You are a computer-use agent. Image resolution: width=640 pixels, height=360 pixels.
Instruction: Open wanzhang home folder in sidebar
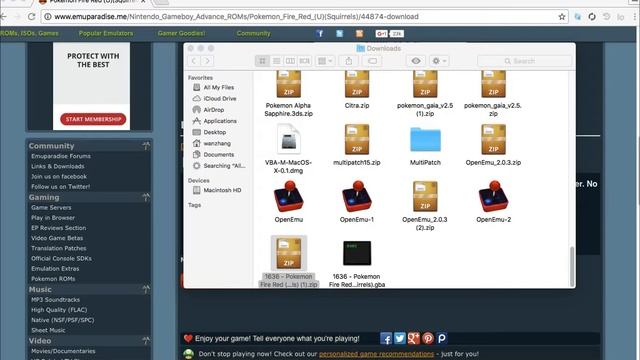pos(217,143)
